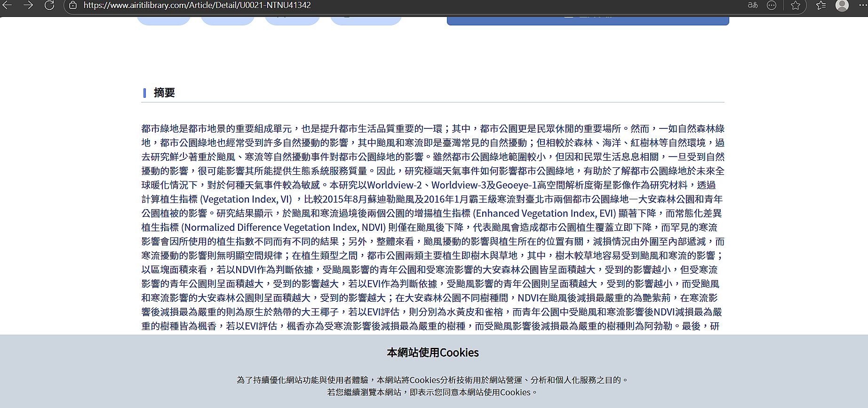868x408 pixels.
Task: Reload the airitilibrary article page
Action: (x=49, y=5)
